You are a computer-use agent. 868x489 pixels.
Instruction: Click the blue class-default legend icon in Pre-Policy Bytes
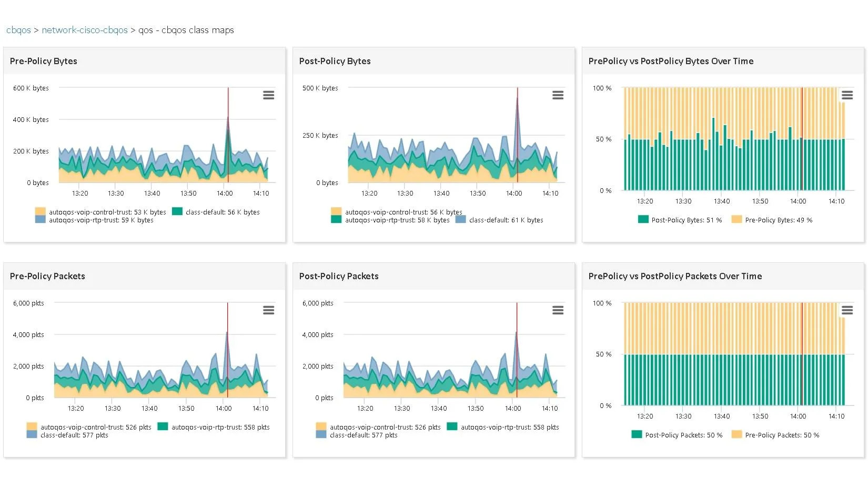click(177, 211)
